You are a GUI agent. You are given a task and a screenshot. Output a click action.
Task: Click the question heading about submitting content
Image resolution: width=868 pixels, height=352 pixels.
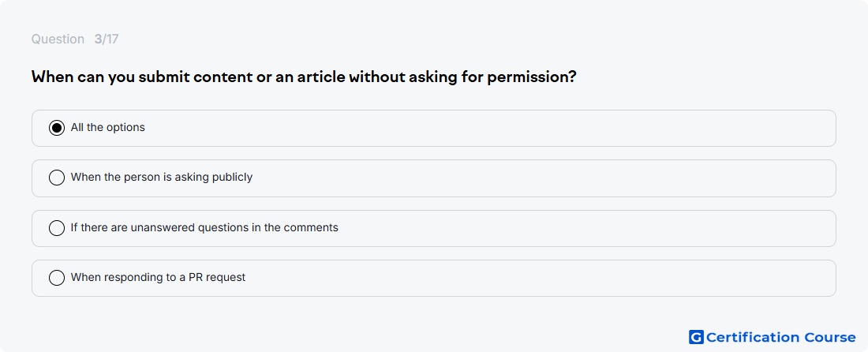point(304,77)
